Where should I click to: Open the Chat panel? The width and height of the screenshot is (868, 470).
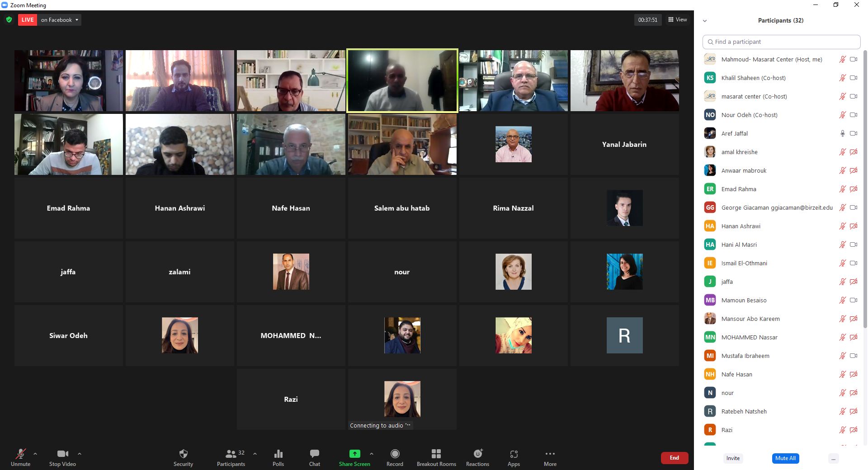(315, 457)
